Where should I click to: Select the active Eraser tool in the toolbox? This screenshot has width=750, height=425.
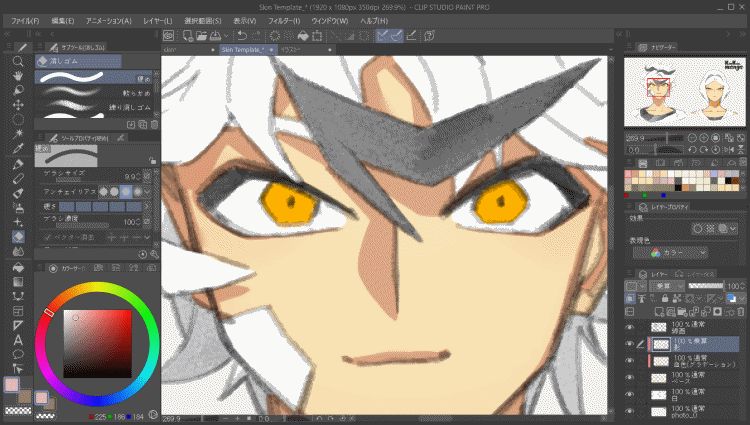click(18, 237)
